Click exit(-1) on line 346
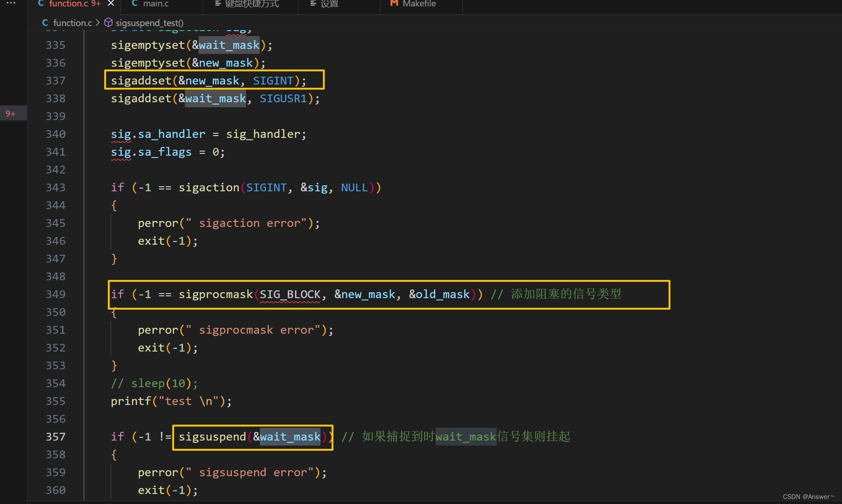This screenshot has width=842, height=504. tap(168, 241)
